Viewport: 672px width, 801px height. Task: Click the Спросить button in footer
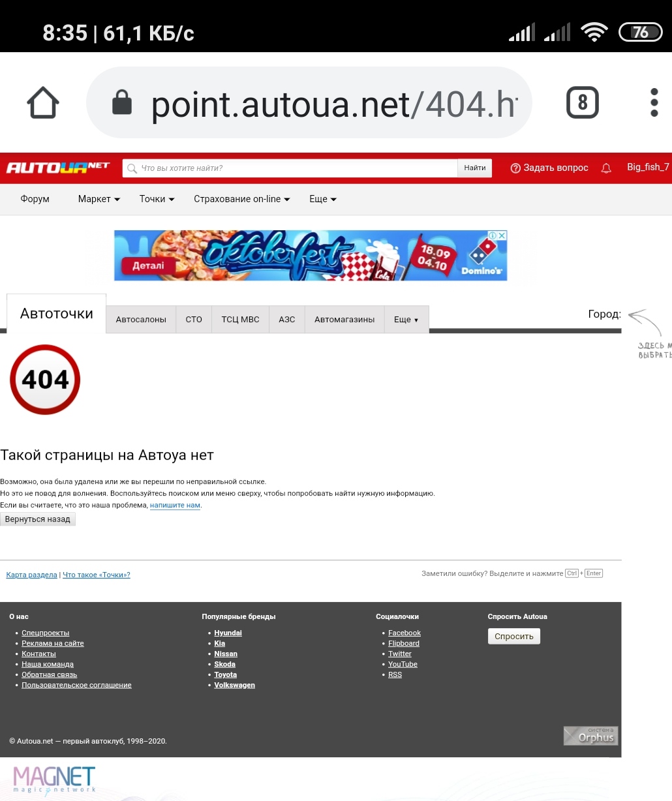(x=514, y=636)
